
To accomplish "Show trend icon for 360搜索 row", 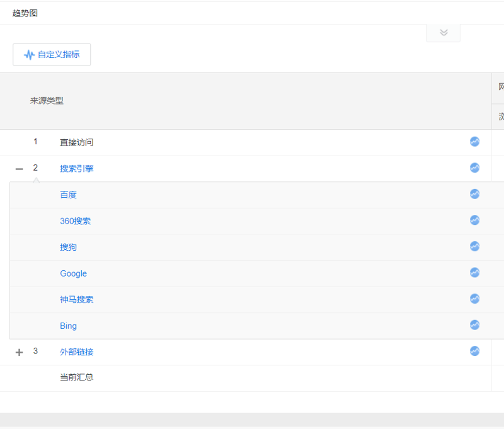I will tap(474, 220).
